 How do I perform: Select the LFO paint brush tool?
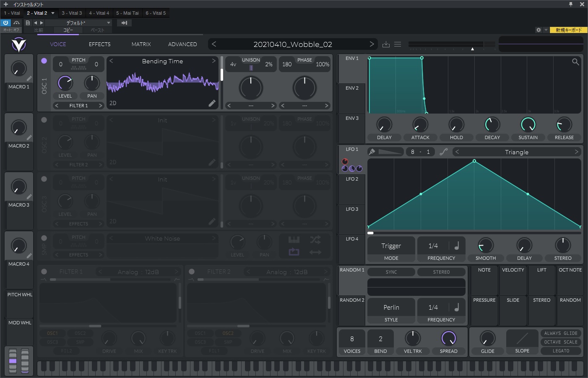pyautogui.click(x=371, y=151)
